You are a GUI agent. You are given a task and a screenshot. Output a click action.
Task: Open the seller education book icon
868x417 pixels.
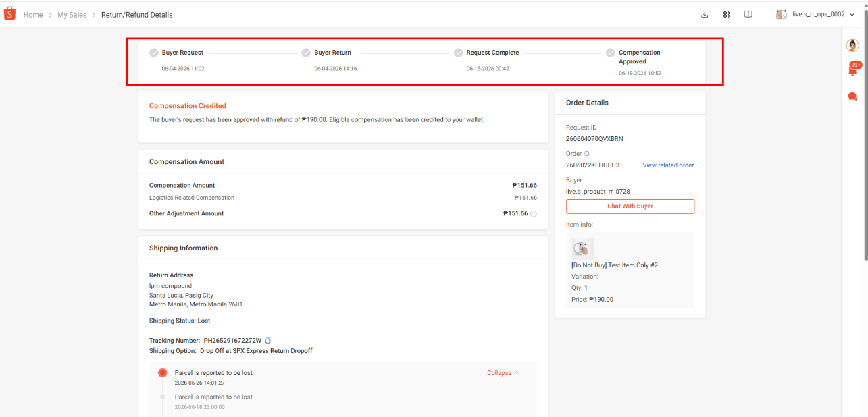click(x=748, y=14)
